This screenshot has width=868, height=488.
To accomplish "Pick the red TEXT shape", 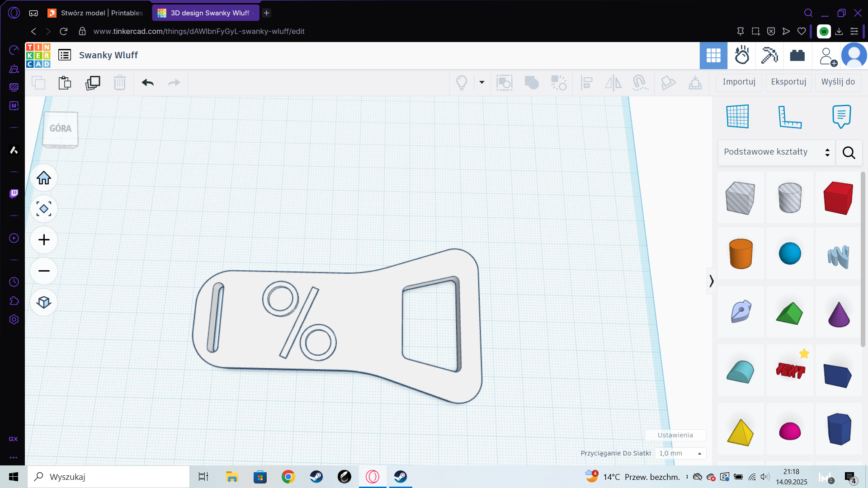I will tap(790, 371).
